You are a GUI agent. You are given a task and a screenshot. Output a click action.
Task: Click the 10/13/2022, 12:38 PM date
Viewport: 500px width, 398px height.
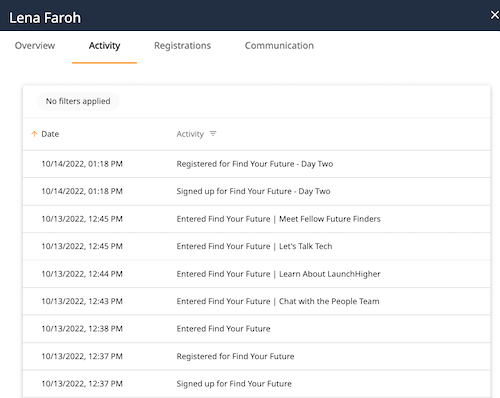pos(82,329)
